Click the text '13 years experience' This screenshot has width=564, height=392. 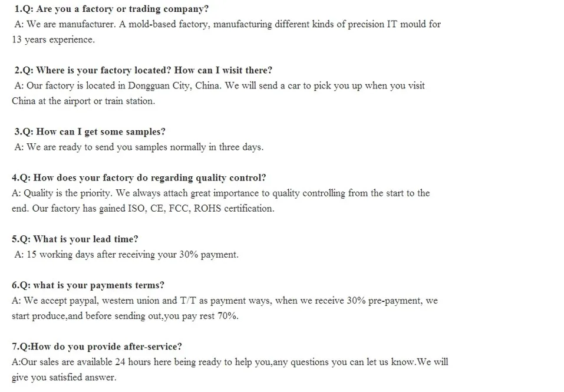tap(53, 40)
